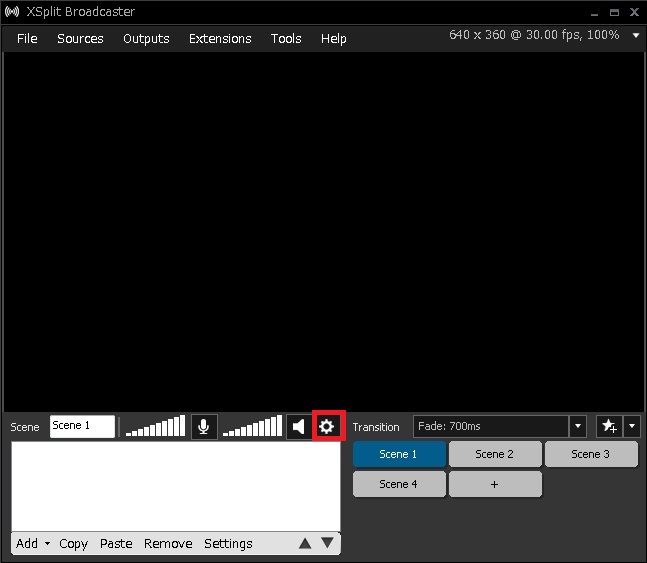Select the Fade: 700ms transition box
Image resolution: width=647 pixels, height=563 pixels.
[491, 426]
